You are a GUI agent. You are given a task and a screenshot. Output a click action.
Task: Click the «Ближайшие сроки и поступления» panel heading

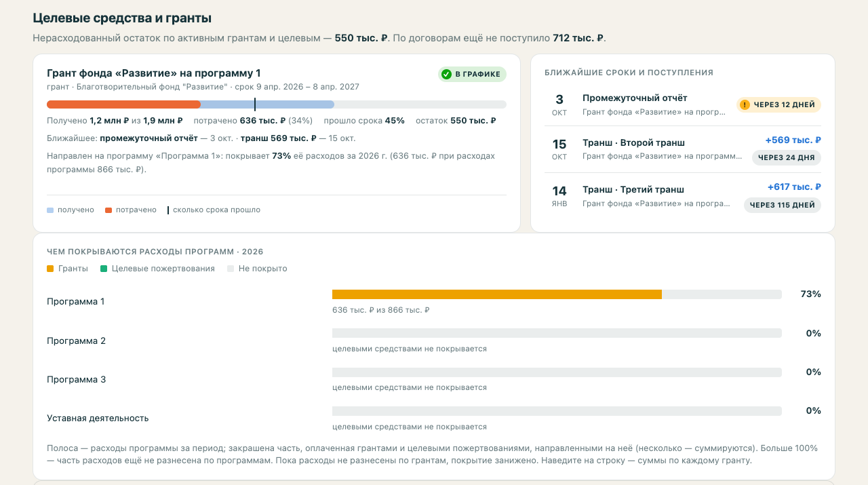629,73
